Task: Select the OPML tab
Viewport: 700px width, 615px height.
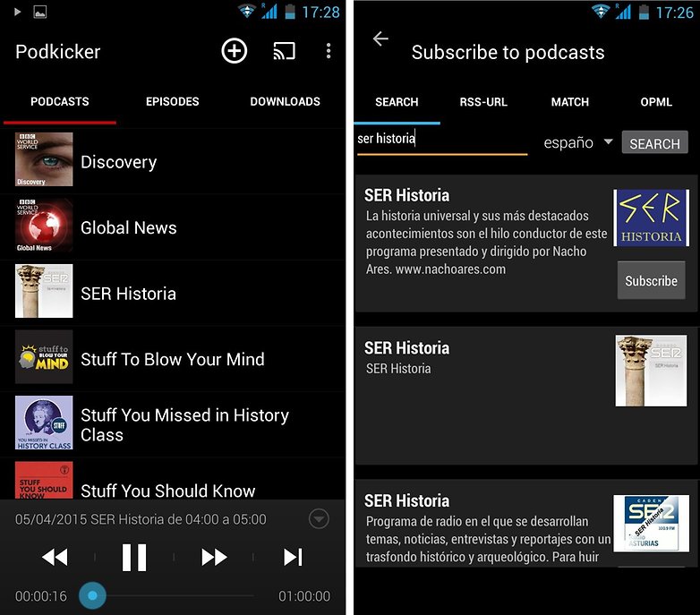Action: (x=656, y=102)
